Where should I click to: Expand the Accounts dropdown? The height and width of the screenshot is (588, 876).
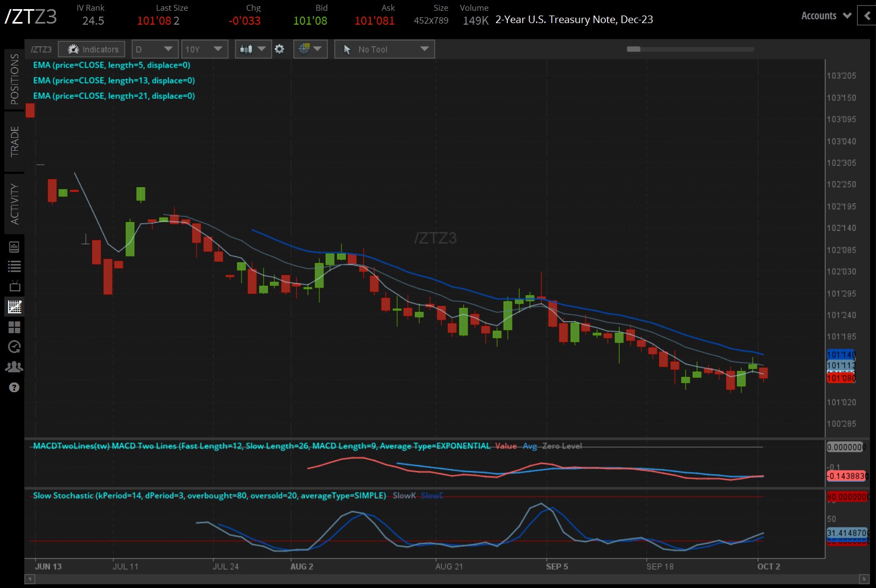(826, 16)
